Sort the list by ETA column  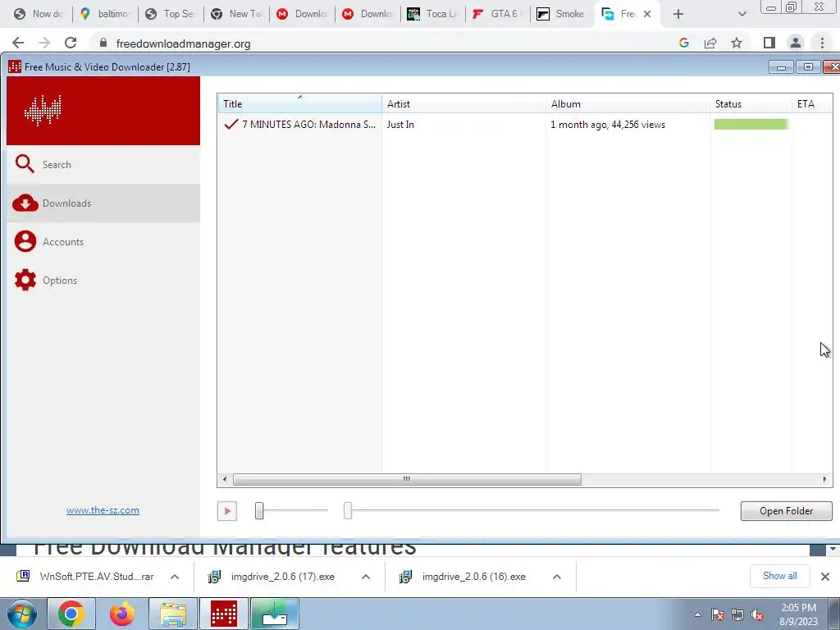[x=812, y=104]
